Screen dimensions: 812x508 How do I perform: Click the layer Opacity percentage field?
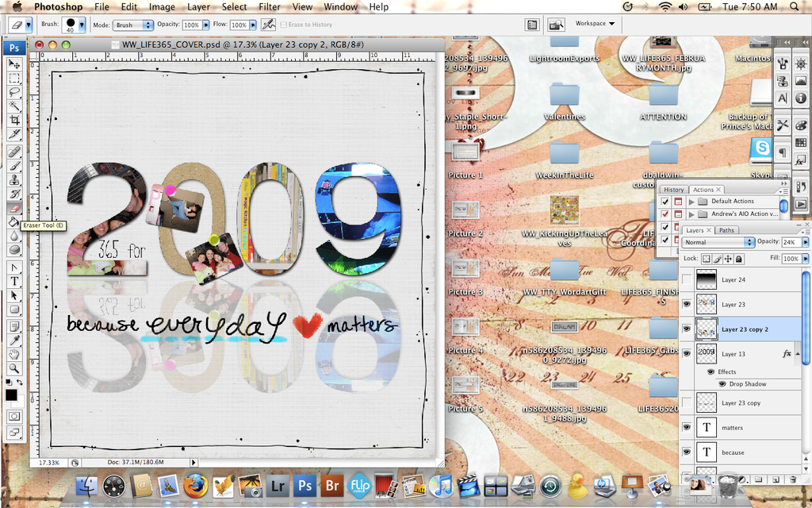[x=790, y=242]
